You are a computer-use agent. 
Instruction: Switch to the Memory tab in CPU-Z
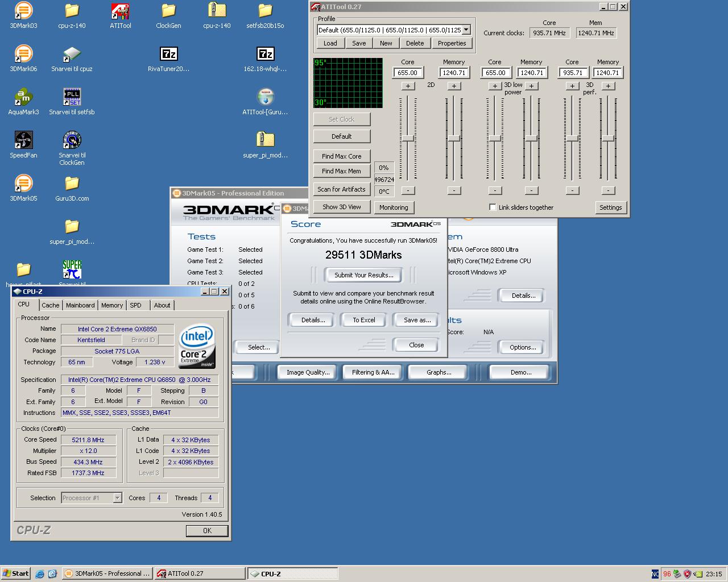click(x=111, y=305)
